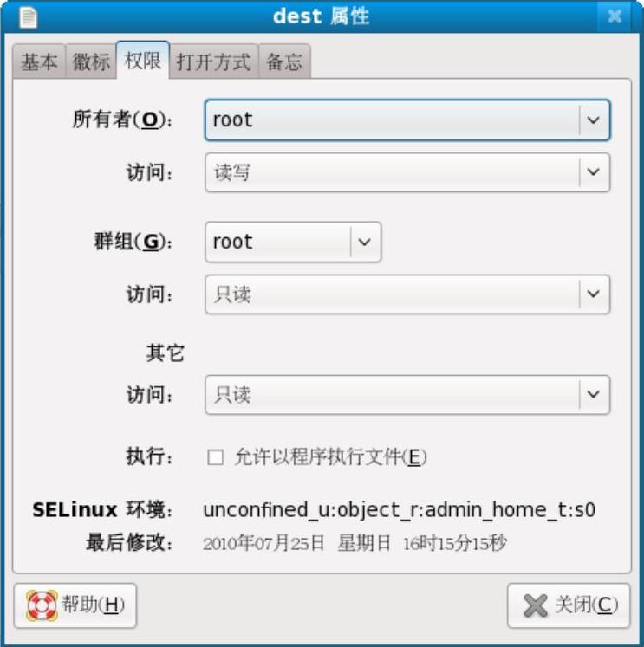
Task: Close the dest 属性 window with title bar X
Action: tap(615, 16)
